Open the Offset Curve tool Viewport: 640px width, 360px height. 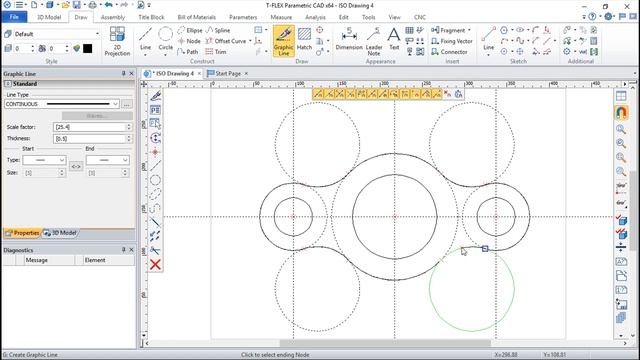(x=226, y=41)
